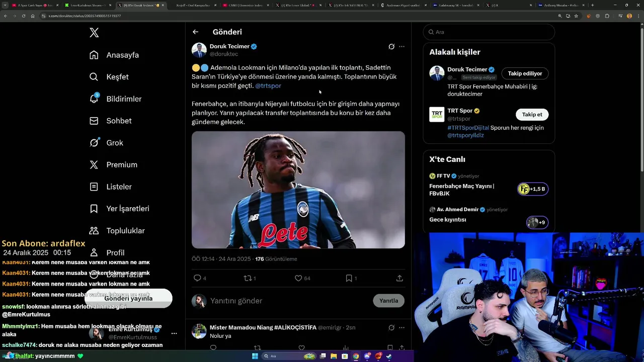Screen dimensions: 644x362
Task: Click the back arrow beside Gönderi
Action: [196, 32]
